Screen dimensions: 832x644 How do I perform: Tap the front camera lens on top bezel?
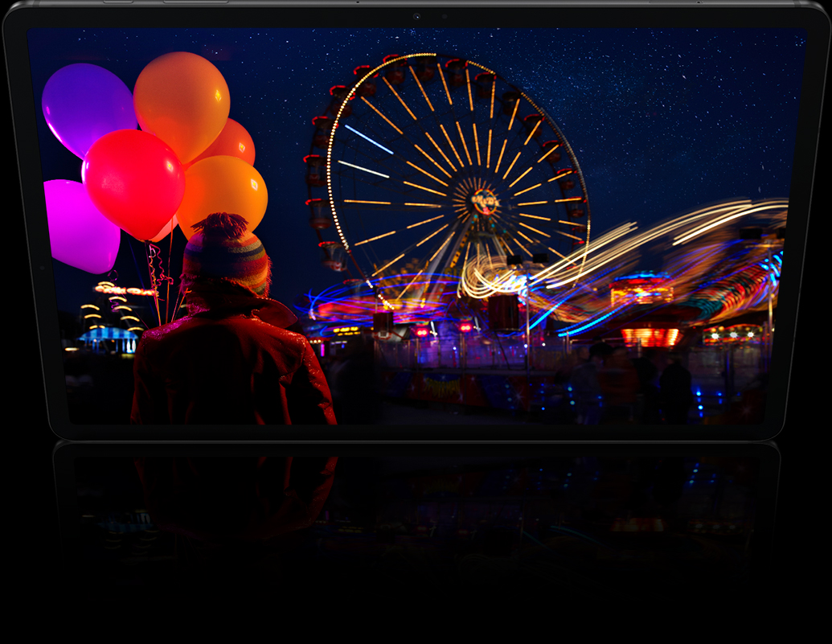pos(417,16)
